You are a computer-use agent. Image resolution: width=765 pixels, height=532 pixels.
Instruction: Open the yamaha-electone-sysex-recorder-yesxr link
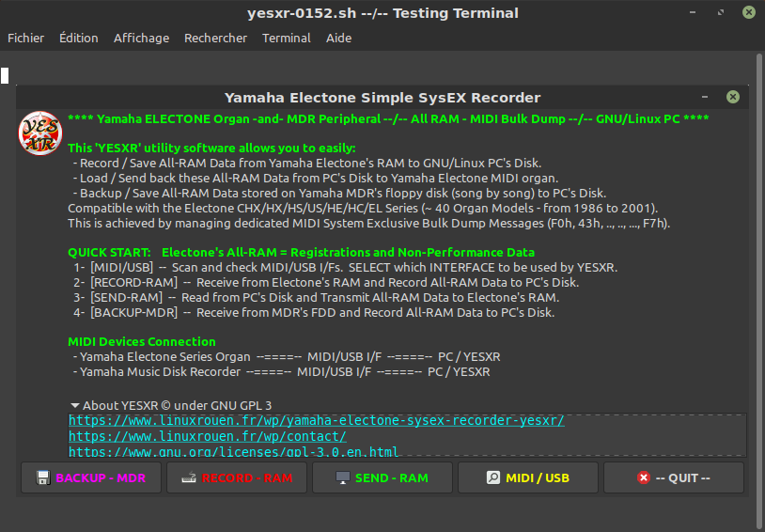(316, 421)
